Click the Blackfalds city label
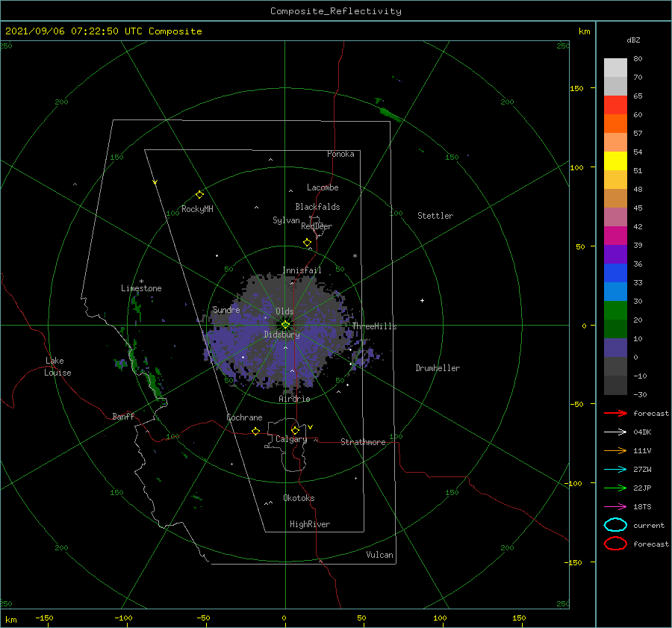The height and width of the screenshot is (628, 672). 317,207
